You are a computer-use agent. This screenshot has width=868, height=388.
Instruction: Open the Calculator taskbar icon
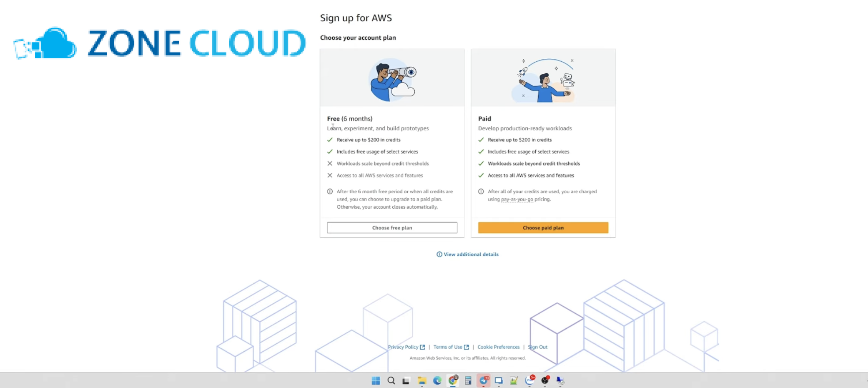click(468, 380)
